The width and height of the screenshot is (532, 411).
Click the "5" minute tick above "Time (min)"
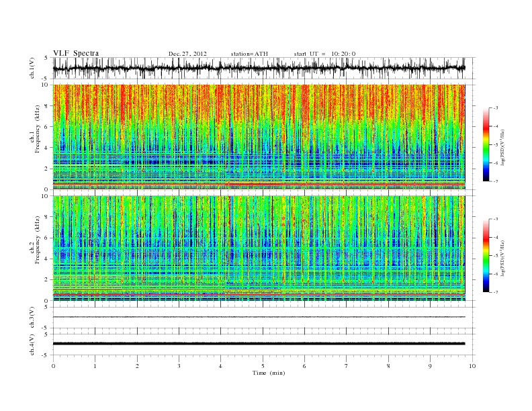coord(263,366)
